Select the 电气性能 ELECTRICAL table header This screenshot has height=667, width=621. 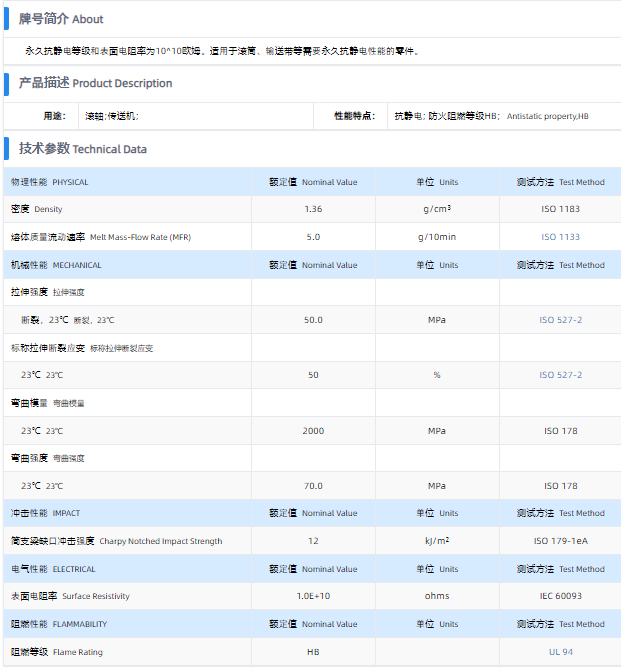pyautogui.click(x=53, y=569)
